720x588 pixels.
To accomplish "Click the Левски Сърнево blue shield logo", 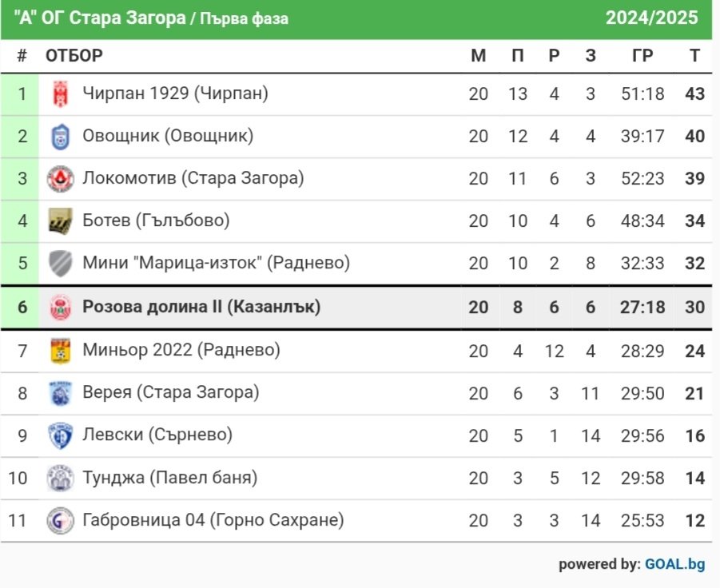I will click(61, 436).
